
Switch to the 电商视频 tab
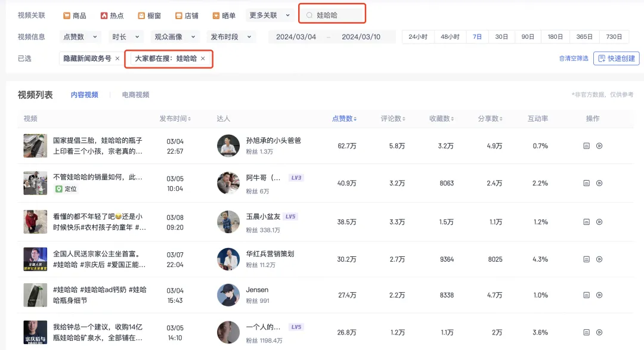(x=135, y=95)
